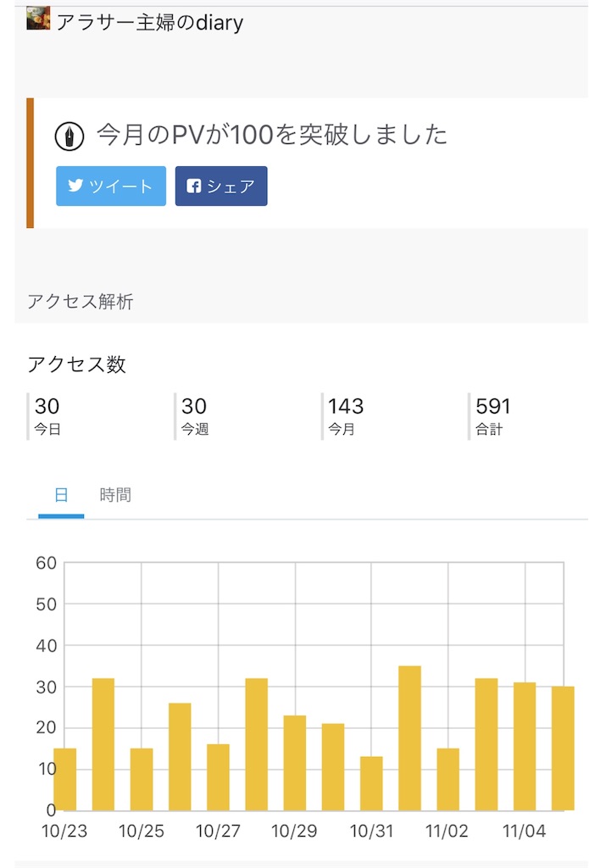Click the Facebook logo icon
This screenshot has width=589, height=868.
[x=194, y=186]
